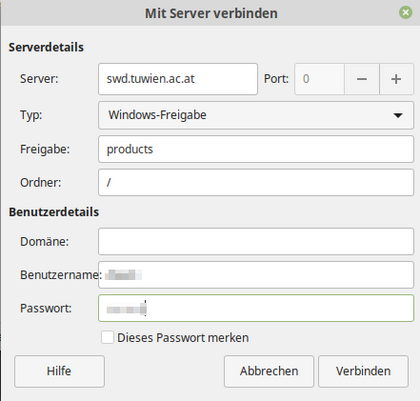Image resolution: width=420 pixels, height=401 pixels.
Task: Click the Freigabe field containing products
Action: pyautogui.click(x=256, y=149)
